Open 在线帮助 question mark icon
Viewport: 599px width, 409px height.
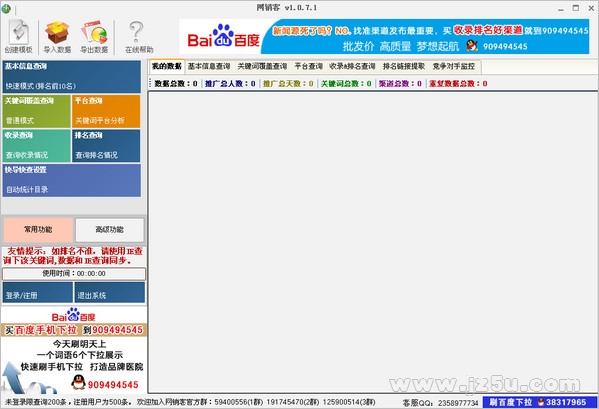pos(139,36)
